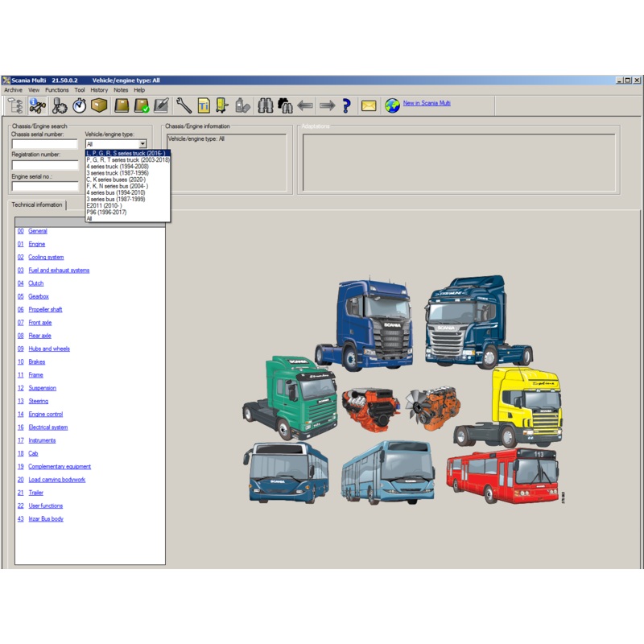644x644 pixels.
Task: Open the Archive menu
Action: pos(13,90)
